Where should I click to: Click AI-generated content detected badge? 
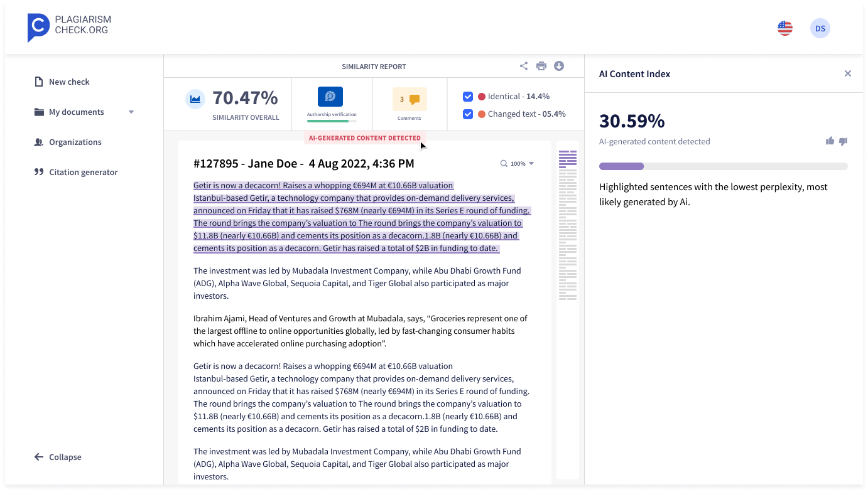pyautogui.click(x=365, y=138)
